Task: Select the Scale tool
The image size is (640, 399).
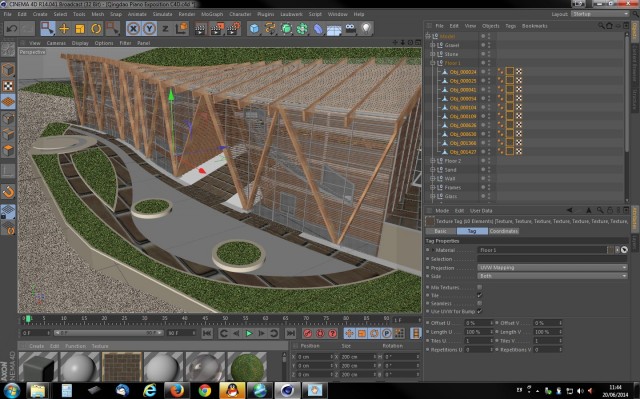Action: click(80, 29)
